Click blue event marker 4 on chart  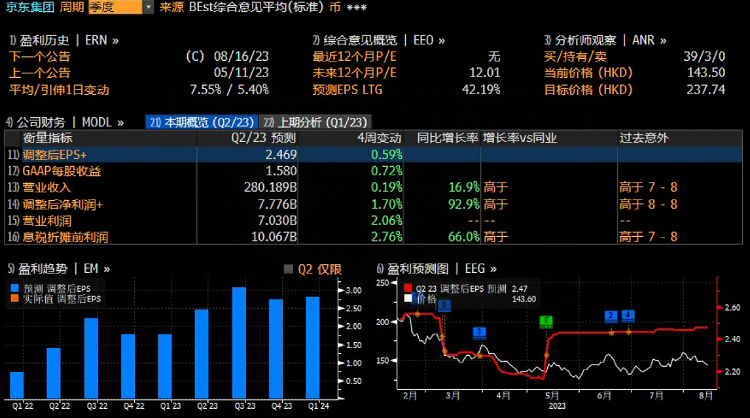628,316
